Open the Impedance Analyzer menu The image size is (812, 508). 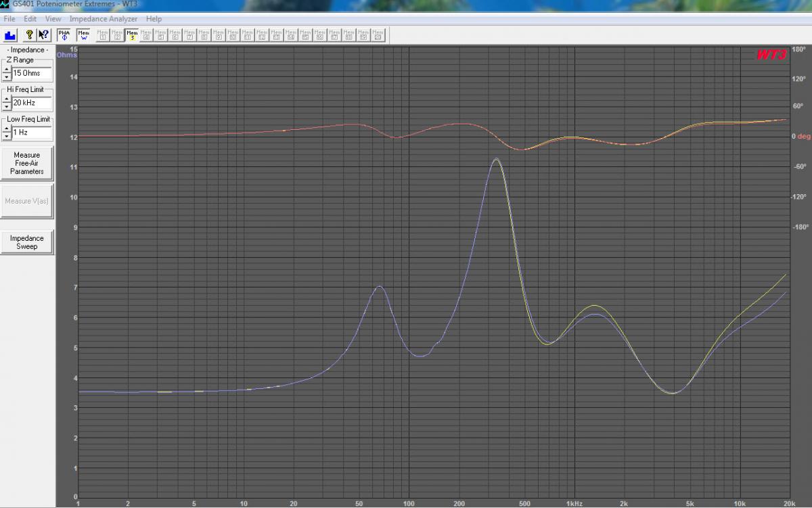(x=103, y=19)
